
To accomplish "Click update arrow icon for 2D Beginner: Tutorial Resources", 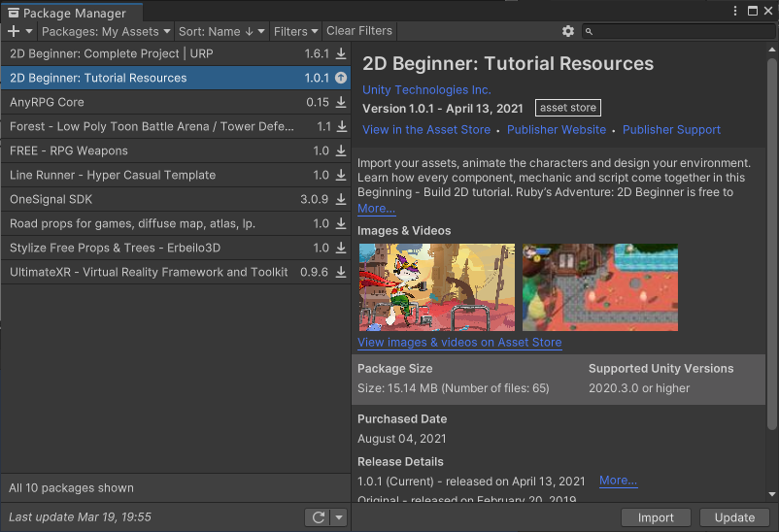I will tap(341, 78).
